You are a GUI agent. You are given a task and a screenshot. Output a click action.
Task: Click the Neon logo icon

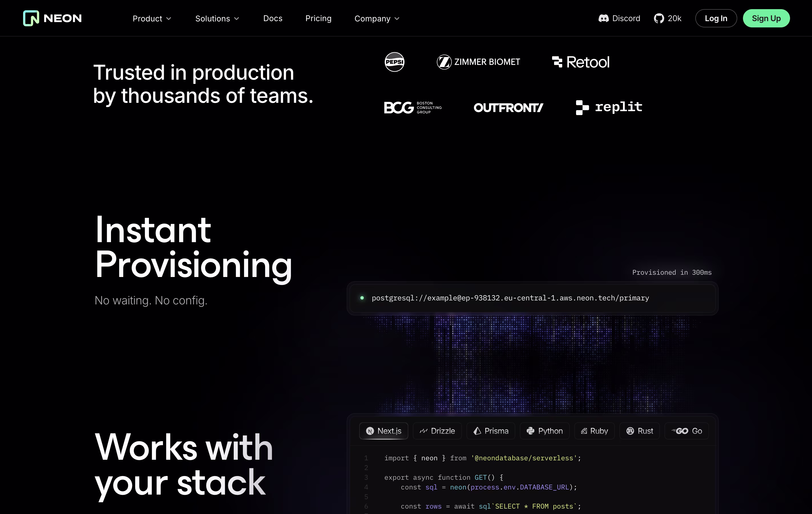[31, 18]
